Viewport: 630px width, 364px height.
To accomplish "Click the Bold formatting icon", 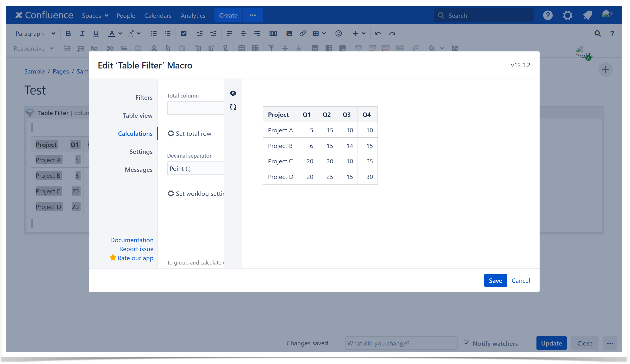I will [68, 33].
